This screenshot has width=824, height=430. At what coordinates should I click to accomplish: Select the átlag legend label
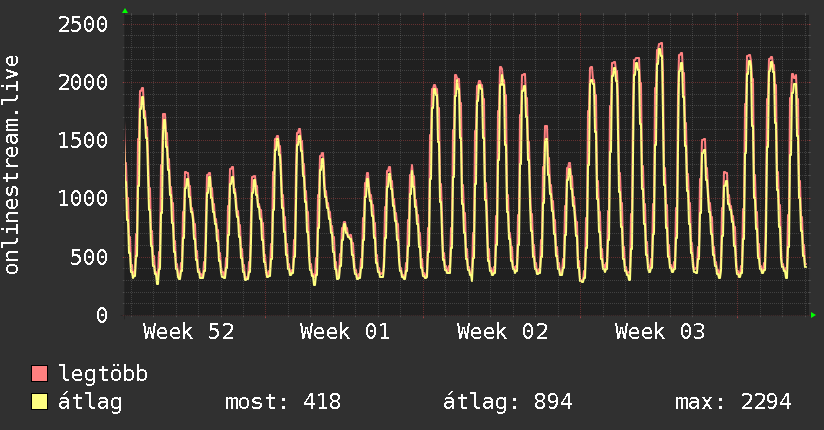pyautogui.click(x=90, y=402)
